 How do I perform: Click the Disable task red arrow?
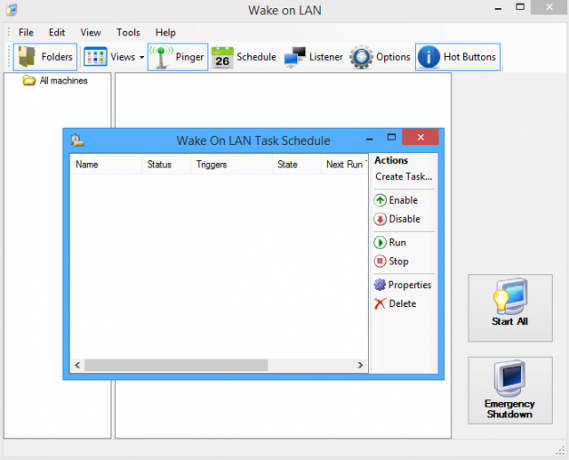[380, 219]
